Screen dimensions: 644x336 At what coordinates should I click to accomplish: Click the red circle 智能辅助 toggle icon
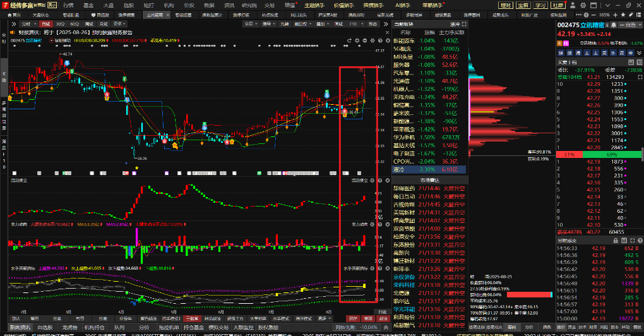tap(51, 40)
